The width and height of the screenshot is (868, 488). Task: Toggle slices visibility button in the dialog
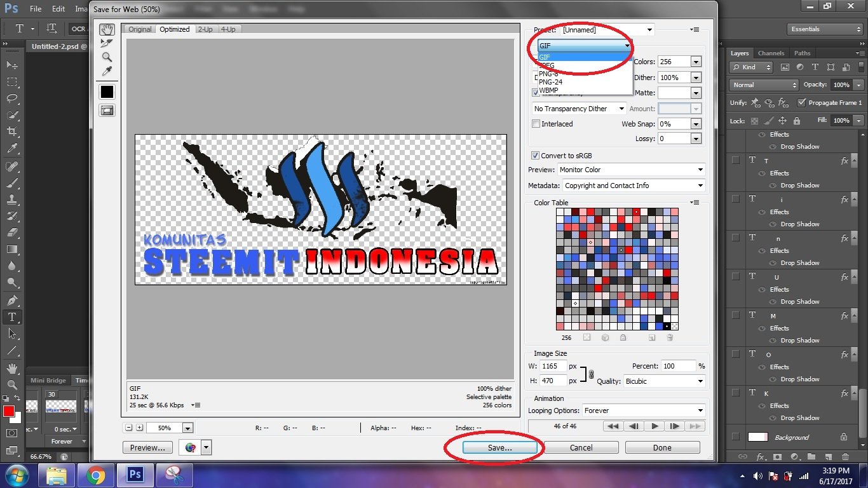click(x=107, y=111)
